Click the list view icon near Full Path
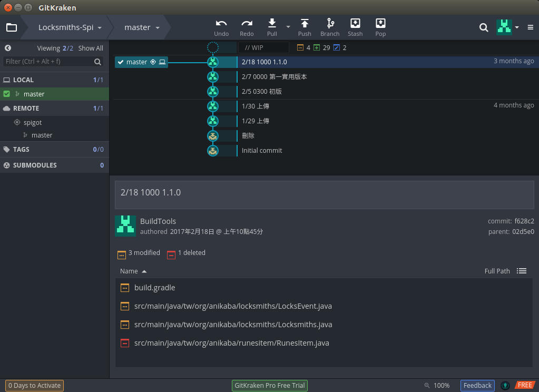The height and width of the screenshot is (392, 539). pos(522,271)
